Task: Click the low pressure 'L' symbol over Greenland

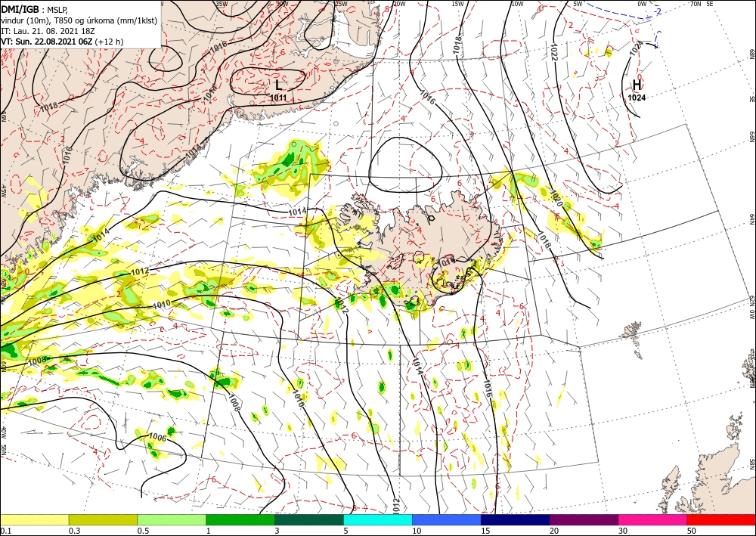Action: tap(278, 85)
